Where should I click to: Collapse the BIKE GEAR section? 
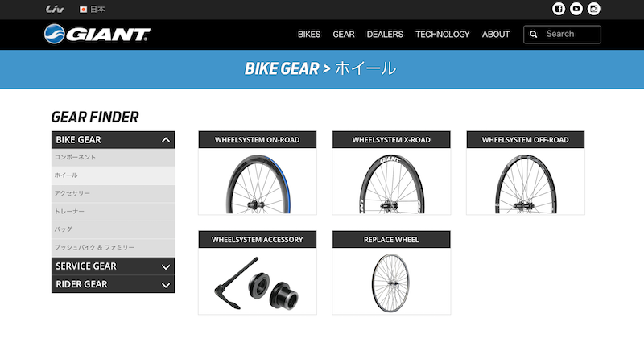click(166, 140)
